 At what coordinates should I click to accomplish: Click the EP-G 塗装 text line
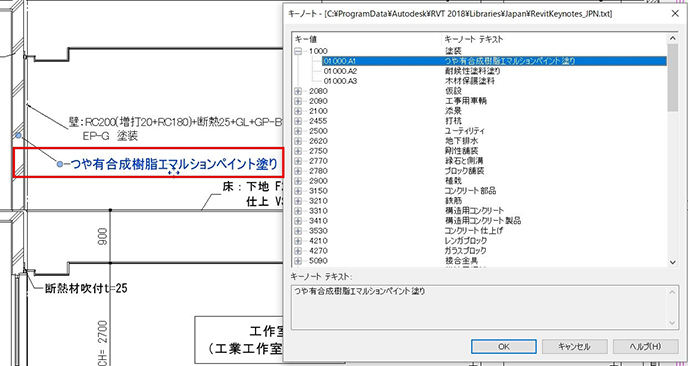pyautogui.click(x=110, y=136)
